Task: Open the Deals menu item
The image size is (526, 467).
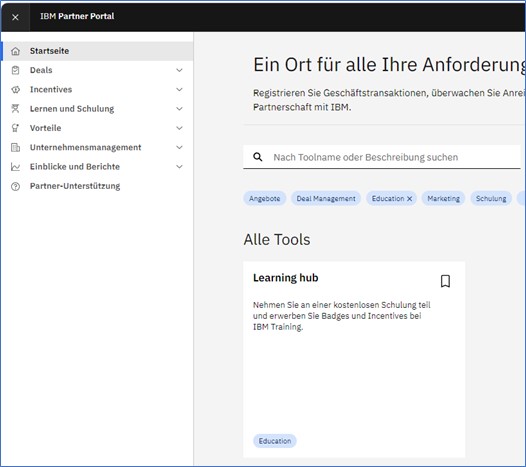Action: (97, 70)
